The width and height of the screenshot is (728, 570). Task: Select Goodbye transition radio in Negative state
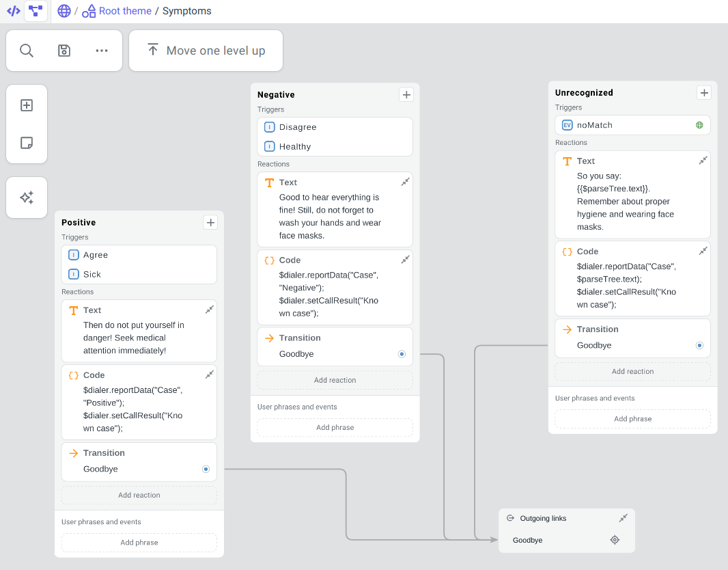[x=402, y=354]
